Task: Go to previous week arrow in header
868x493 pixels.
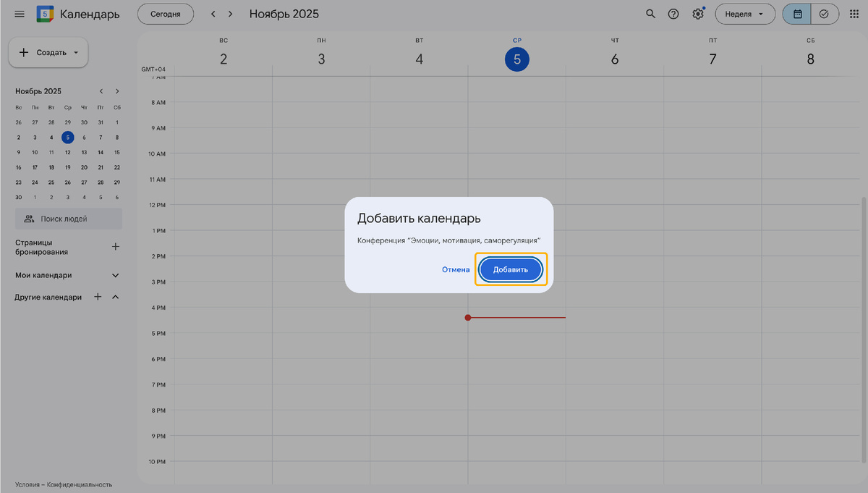Action: pyautogui.click(x=213, y=14)
